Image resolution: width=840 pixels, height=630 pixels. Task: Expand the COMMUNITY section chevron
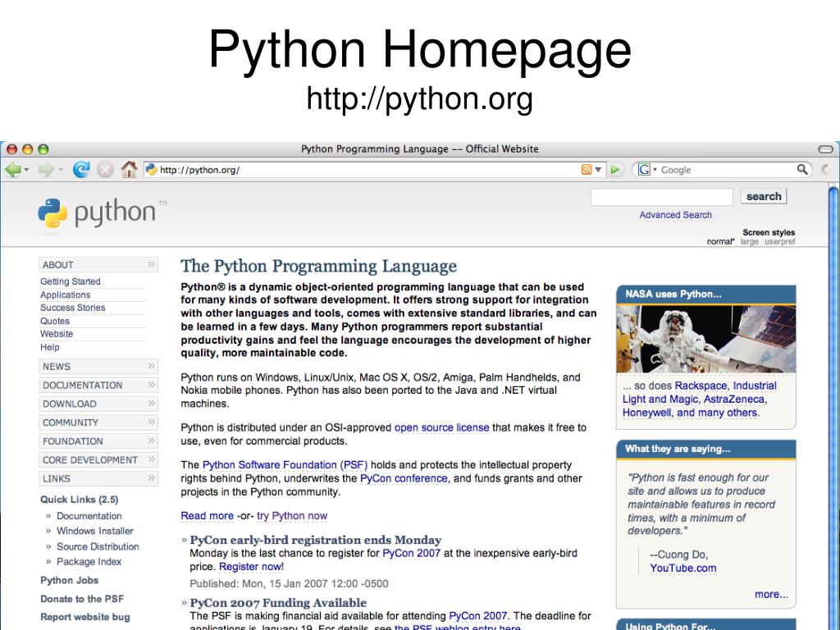(x=151, y=422)
